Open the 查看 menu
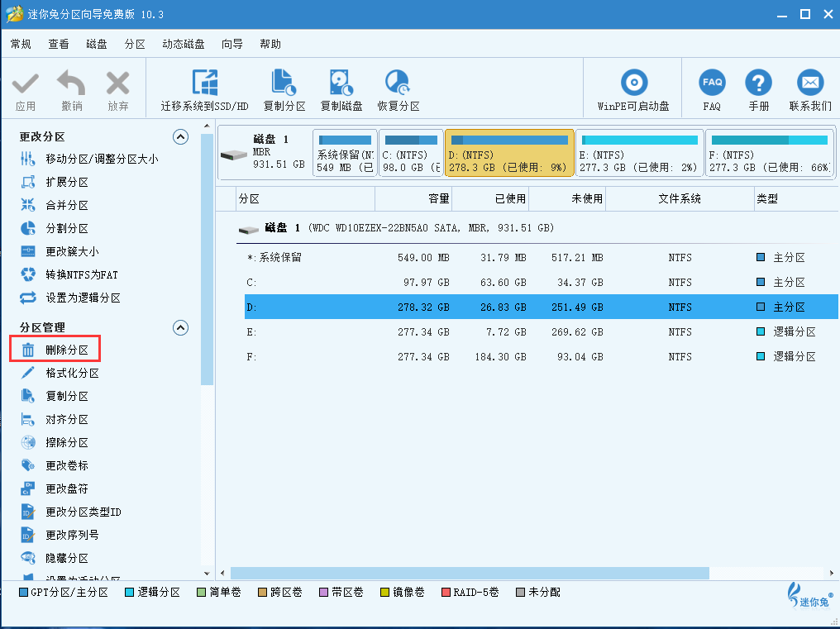The image size is (840, 629). pos(59,44)
